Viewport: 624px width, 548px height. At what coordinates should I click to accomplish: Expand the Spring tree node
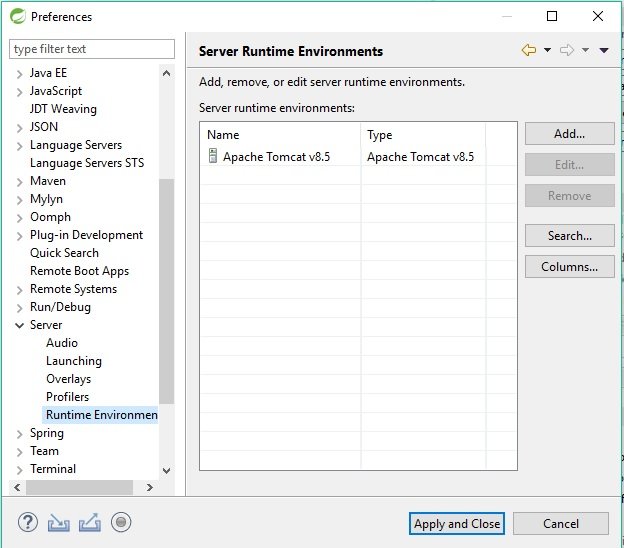[x=20, y=434]
